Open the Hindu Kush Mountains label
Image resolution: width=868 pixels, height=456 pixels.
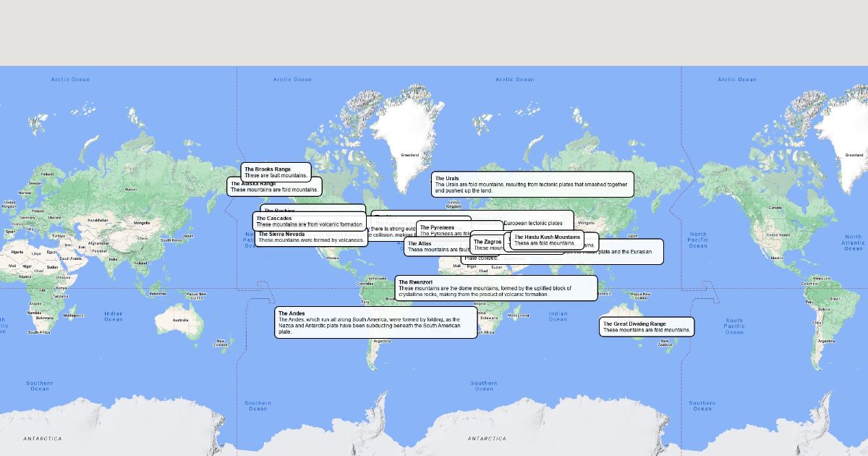pos(546,240)
